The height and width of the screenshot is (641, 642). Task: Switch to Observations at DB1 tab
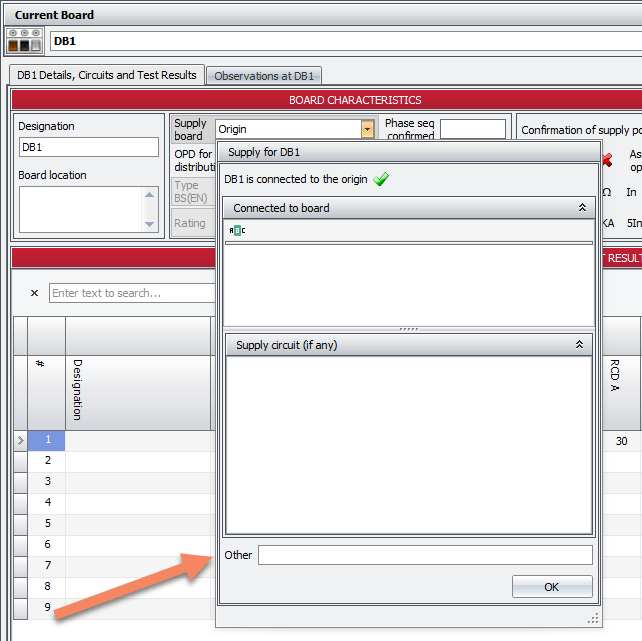click(265, 76)
